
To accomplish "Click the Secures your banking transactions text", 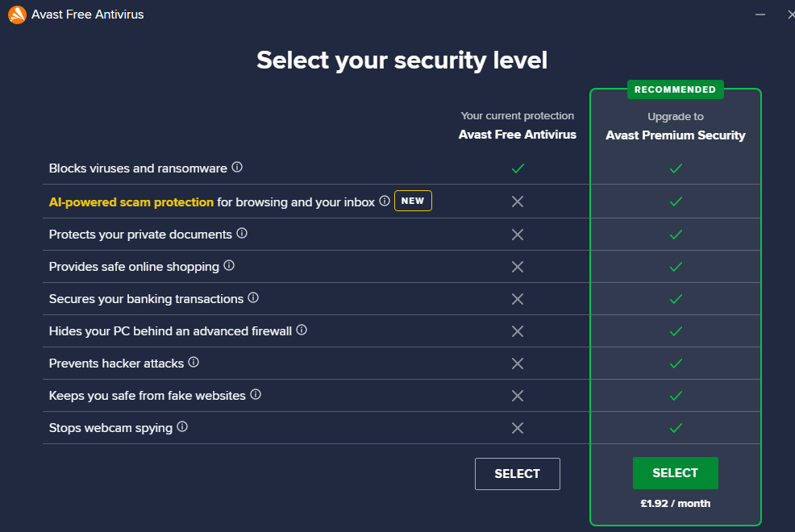I will tap(146, 299).
